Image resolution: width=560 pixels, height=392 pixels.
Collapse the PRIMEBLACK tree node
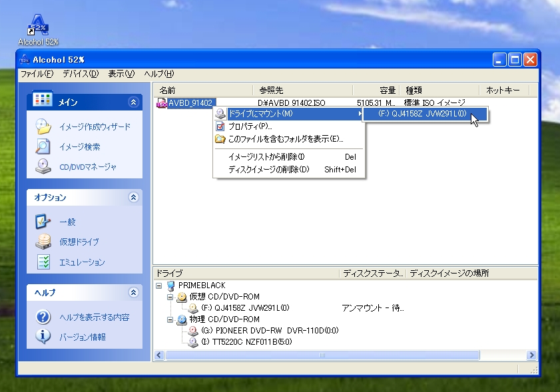tap(159, 286)
